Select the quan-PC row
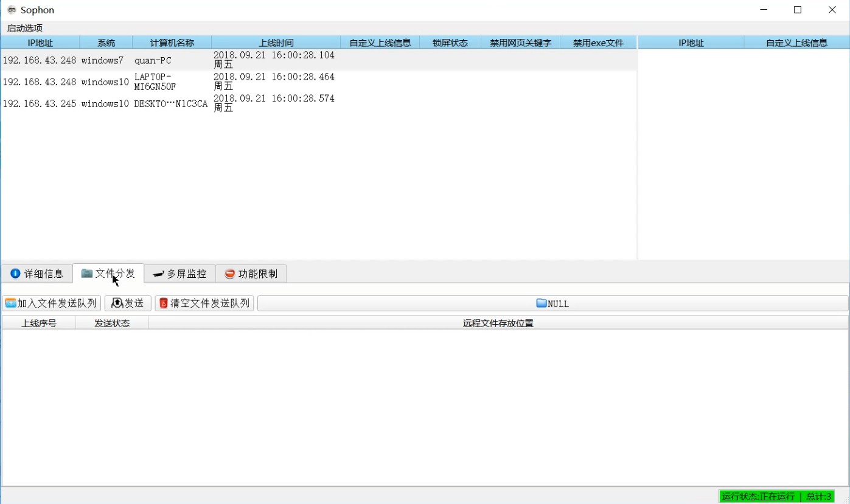 tap(319, 60)
